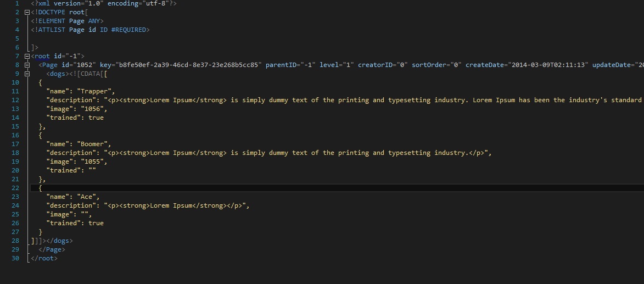Screen dimensions: 644x284
Task: Click the key GUID value on Page element
Action: pos(188,65)
